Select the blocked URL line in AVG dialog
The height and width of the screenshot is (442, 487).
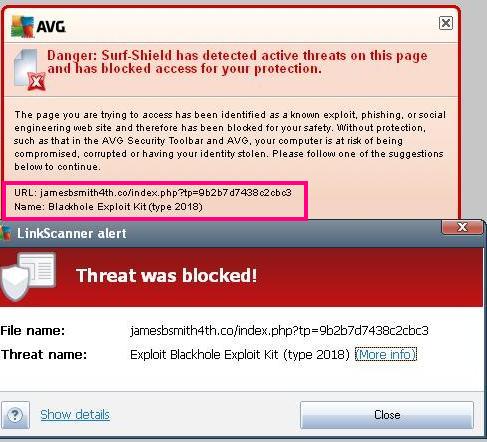click(x=153, y=193)
